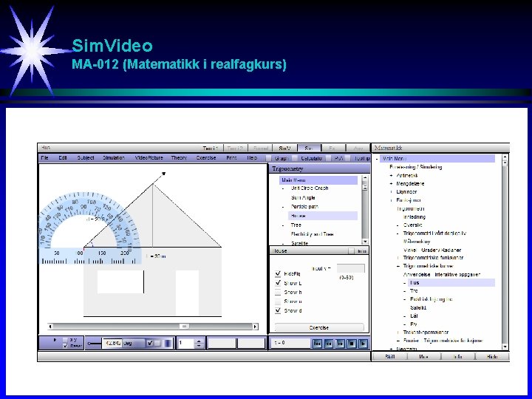
Task: Open the Help menu
Action: tap(252, 158)
